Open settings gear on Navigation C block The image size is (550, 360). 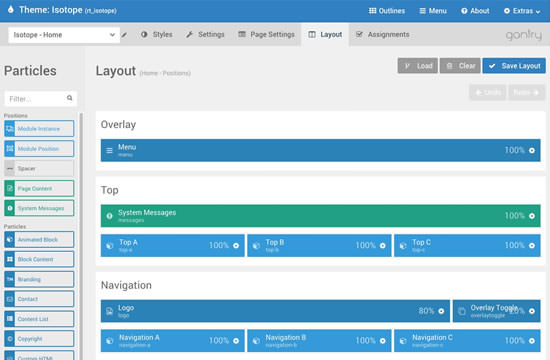532,341
